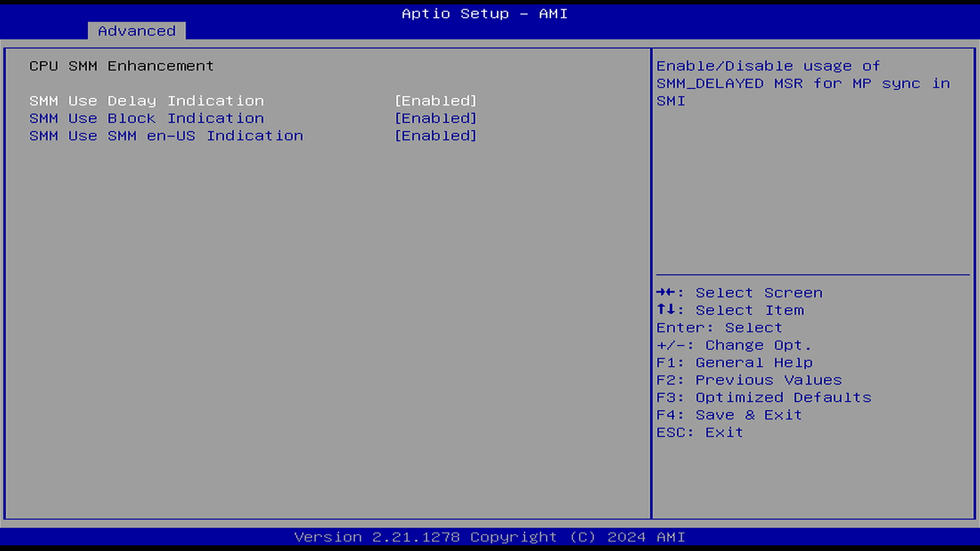Select SMM Use Block Indication setting
The height and width of the screenshot is (551, 980).
146,118
